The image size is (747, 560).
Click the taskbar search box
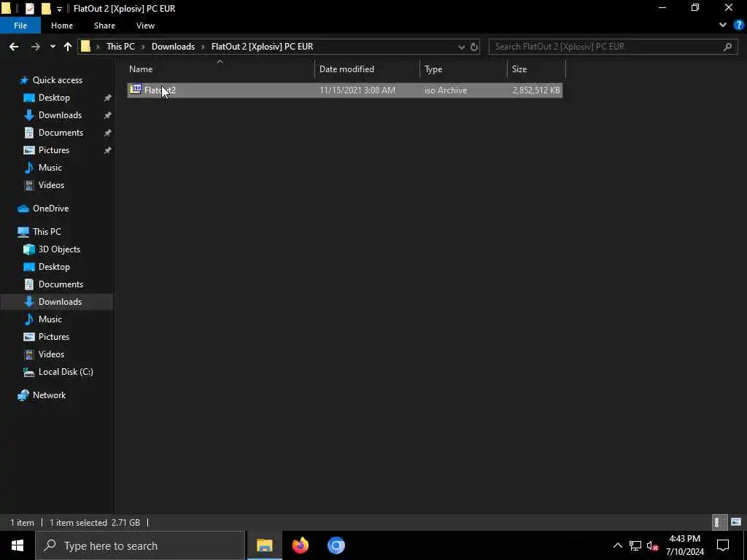tap(141, 545)
